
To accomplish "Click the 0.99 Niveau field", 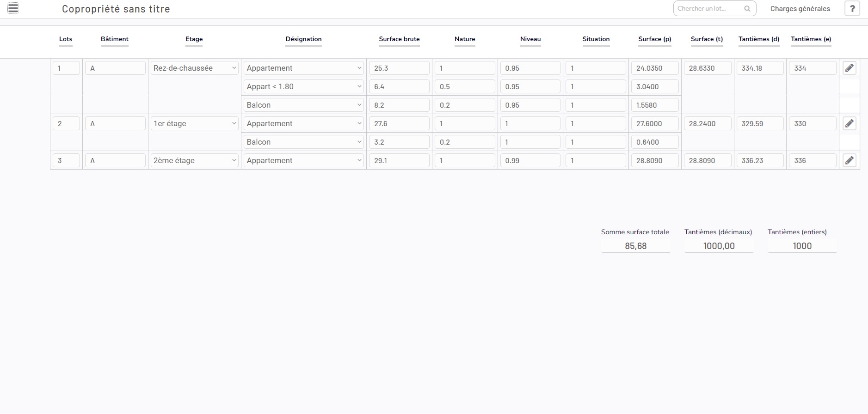I will (530, 161).
